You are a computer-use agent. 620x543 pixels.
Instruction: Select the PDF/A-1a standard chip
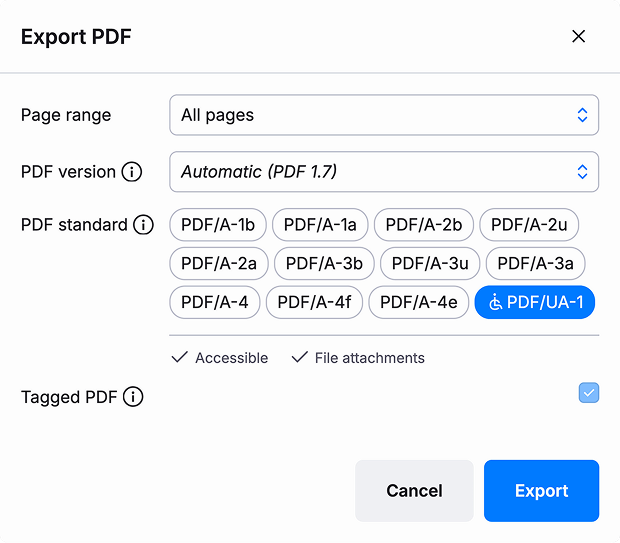320,225
